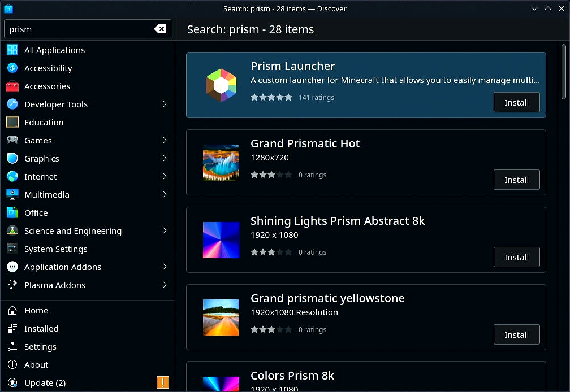
Task: Install the Shining Lights Prism Abstract wallpaper
Action: coord(516,257)
